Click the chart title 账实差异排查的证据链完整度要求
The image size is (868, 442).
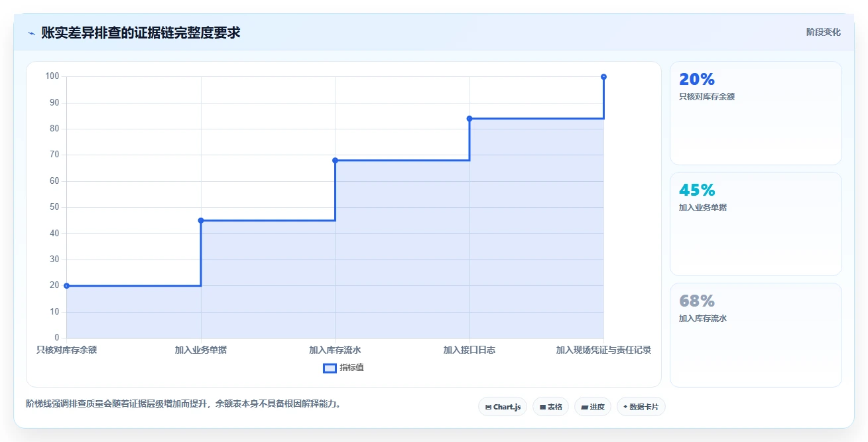pos(141,33)
